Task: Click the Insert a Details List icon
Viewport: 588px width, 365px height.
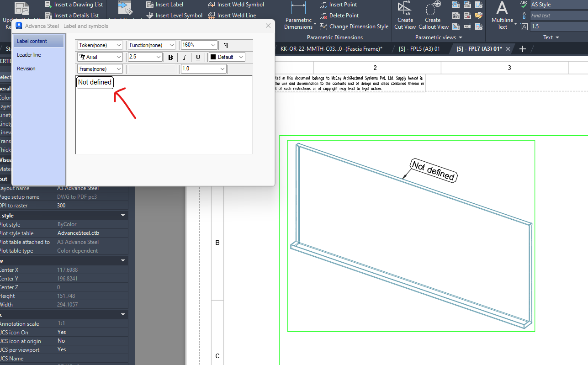Action: pyautogui.click(x=49, y=16)
